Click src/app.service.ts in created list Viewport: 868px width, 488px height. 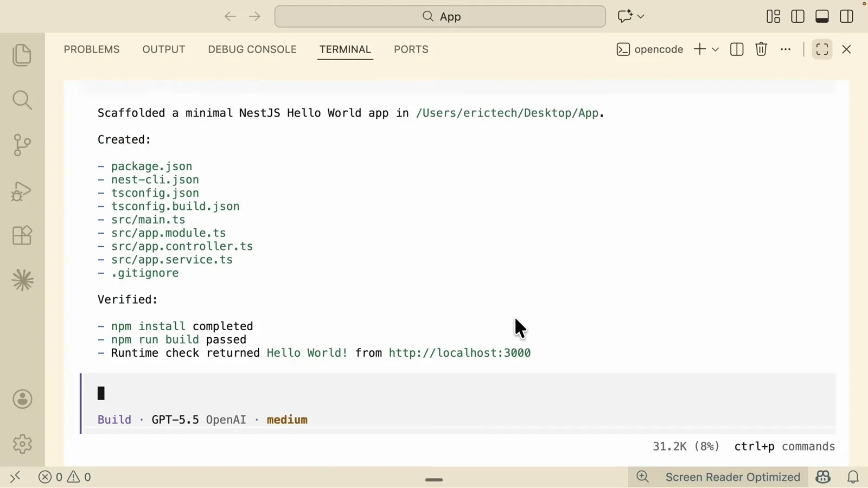(x=172, y=260)
